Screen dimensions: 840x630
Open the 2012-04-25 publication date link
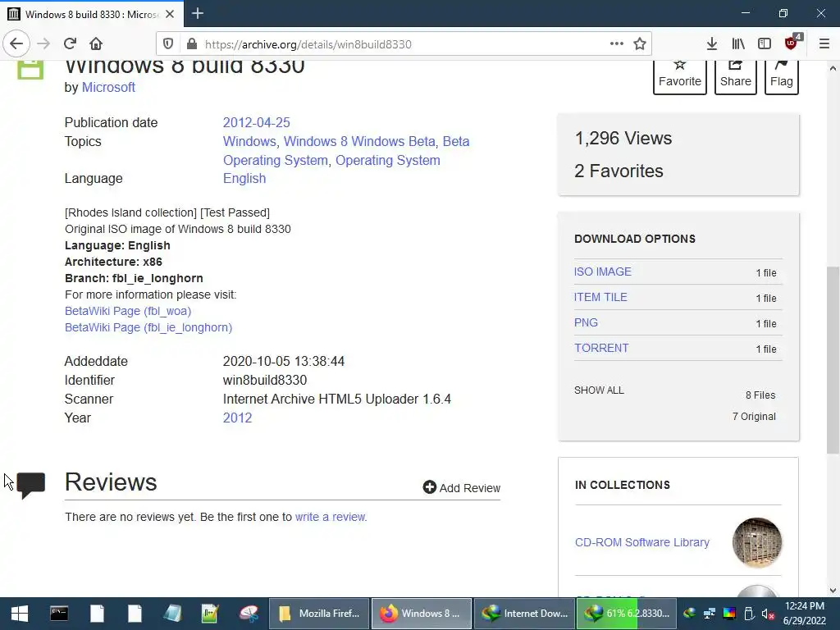click(x=257, y=123)
